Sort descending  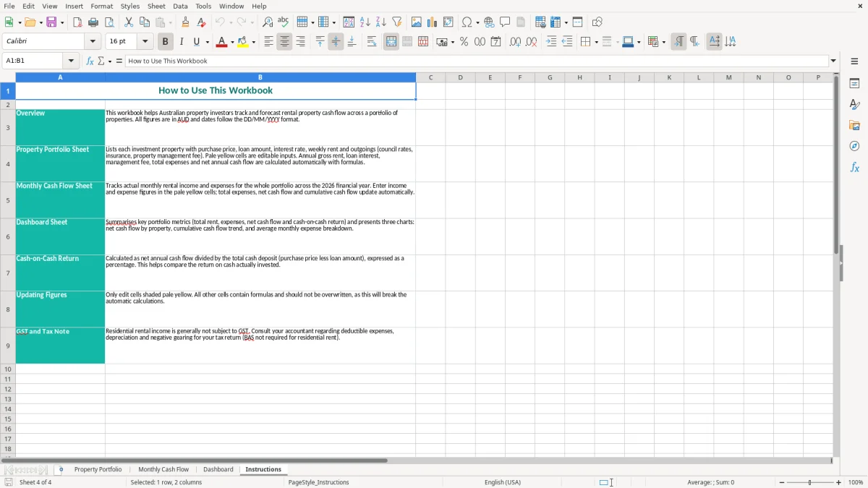381,22
